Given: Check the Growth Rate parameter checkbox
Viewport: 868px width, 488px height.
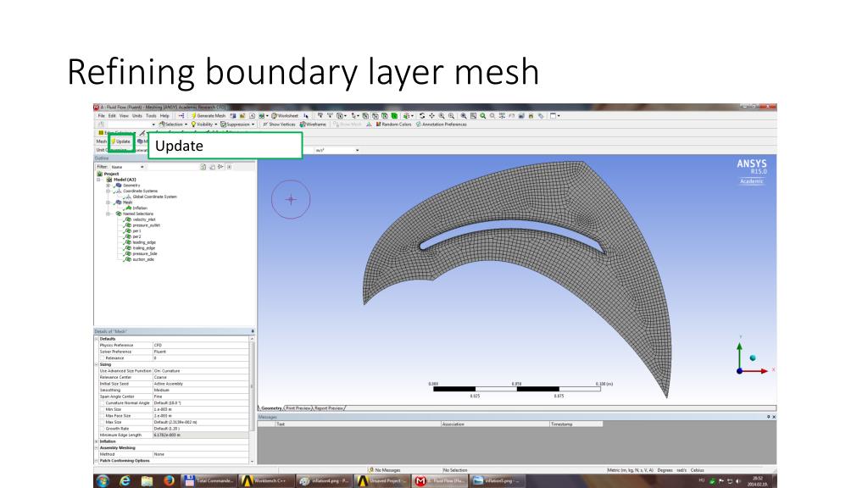Looking at the screenshot, I should 102,428.
